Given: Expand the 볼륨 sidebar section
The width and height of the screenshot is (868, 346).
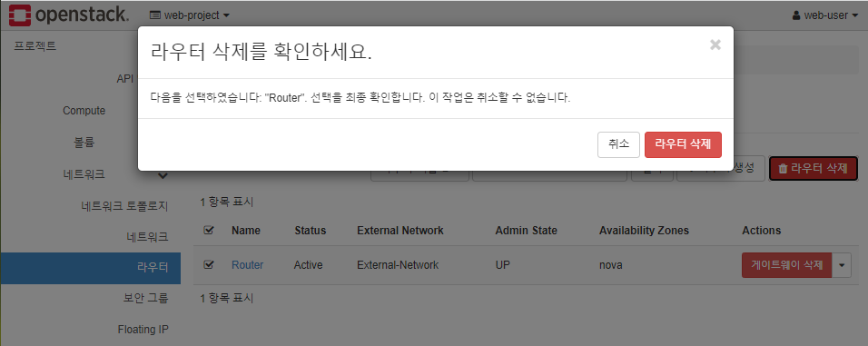Looking at the screenshot, I should (84, 143).
